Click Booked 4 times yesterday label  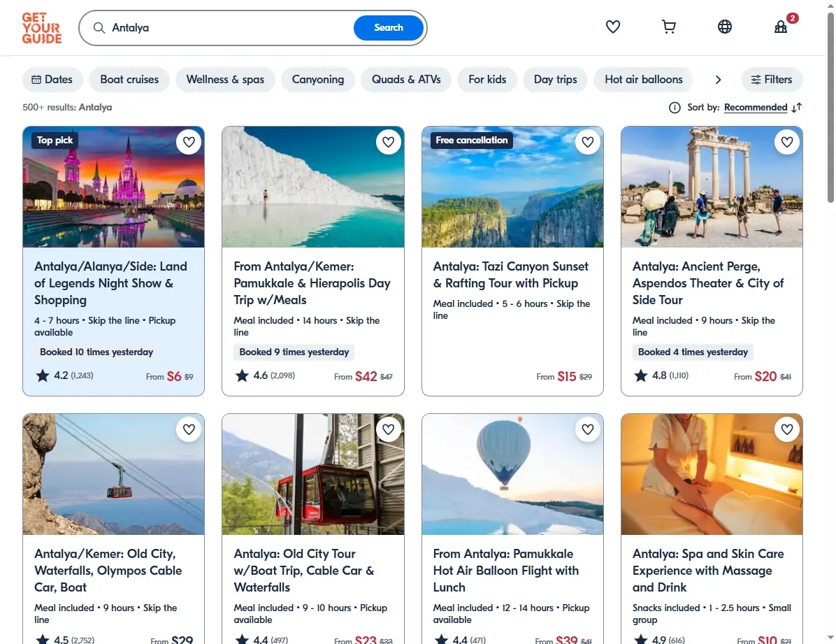[x=693, y=352]
